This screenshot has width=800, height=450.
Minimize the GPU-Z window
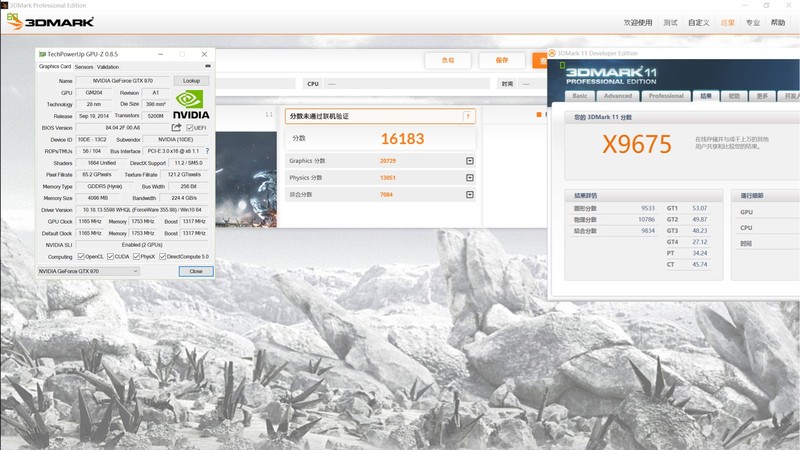coord(160,54)
